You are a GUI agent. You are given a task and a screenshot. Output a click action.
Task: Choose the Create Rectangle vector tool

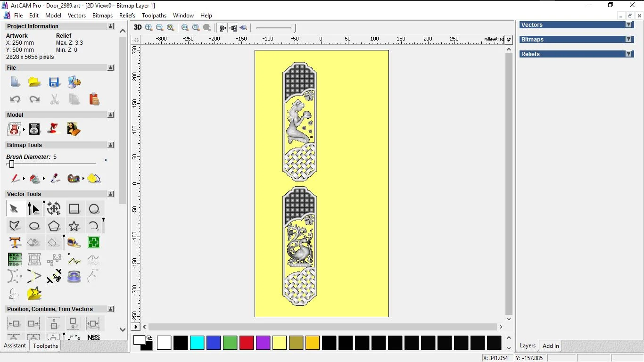pyautogui.click(x=74, y=209)
